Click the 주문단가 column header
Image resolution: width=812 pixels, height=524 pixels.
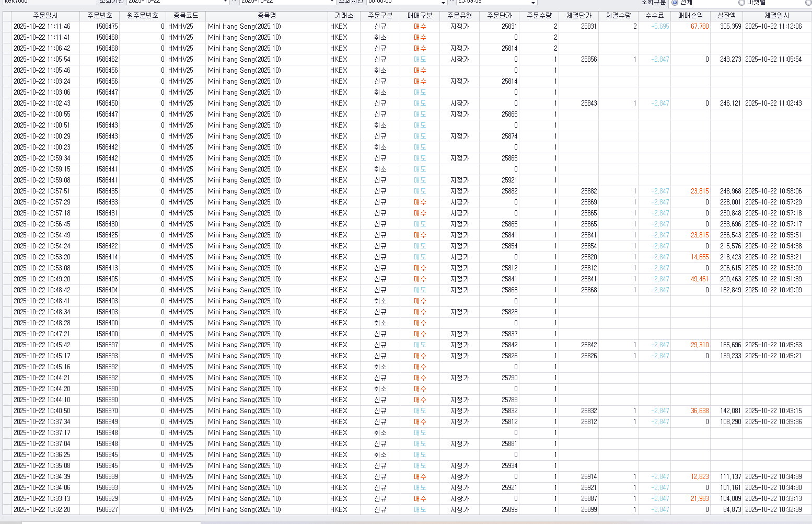tap(499, 16)
